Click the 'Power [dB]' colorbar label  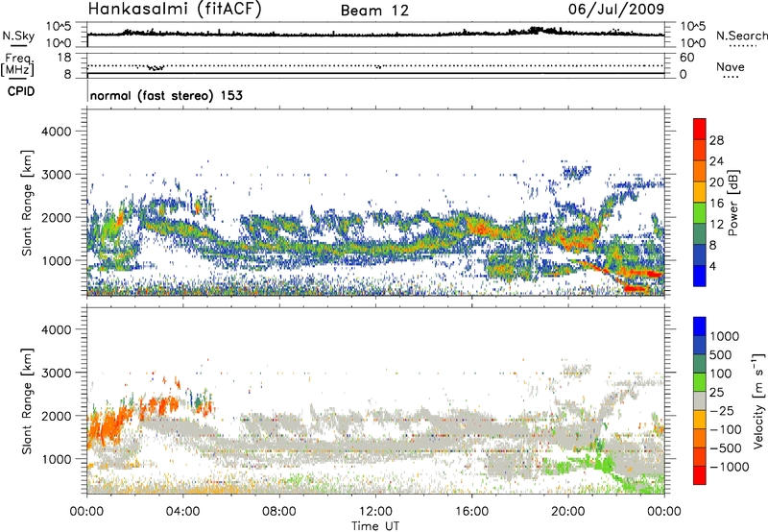[x=732, y=203]
